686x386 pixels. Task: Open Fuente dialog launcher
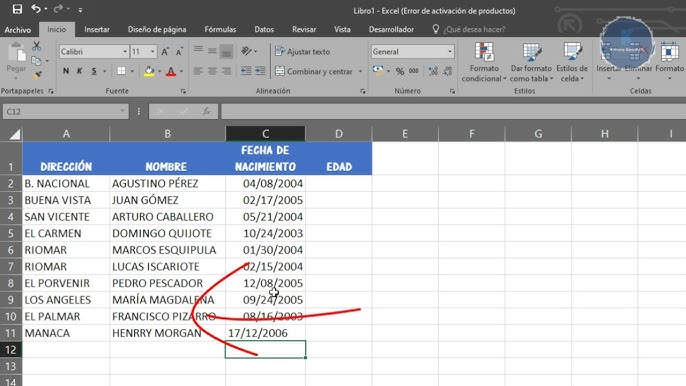[183, 91]
